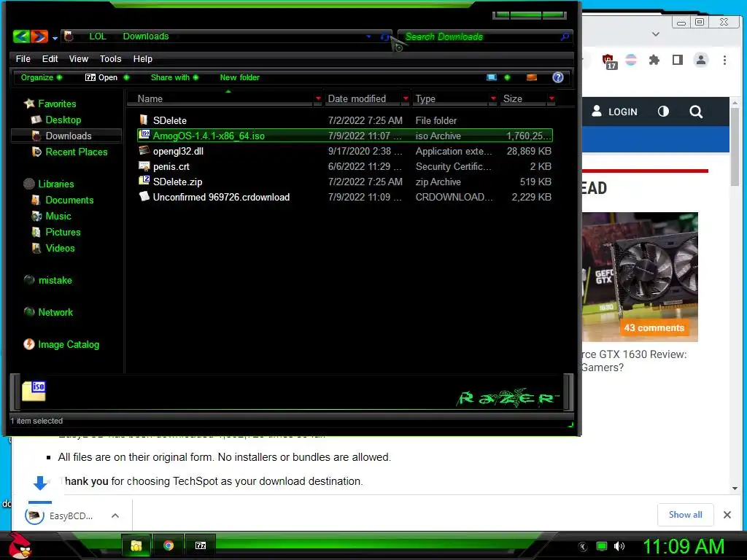747x560 pixels.
Task: Select the opengl32.dll file icon
Action: (144, 151)
